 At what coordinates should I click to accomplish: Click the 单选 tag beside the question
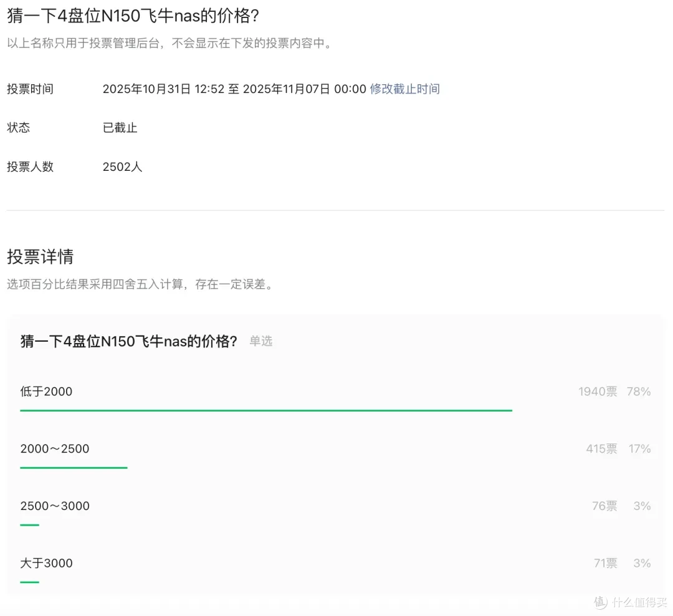click(x=261, y=341)
